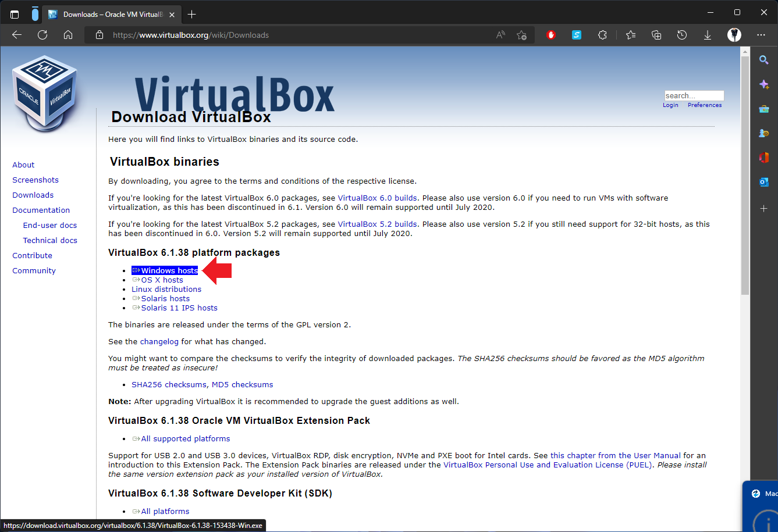Start Read aloud for the page
The width and height of the screenshot is (778, 532).
coord(500,35)
